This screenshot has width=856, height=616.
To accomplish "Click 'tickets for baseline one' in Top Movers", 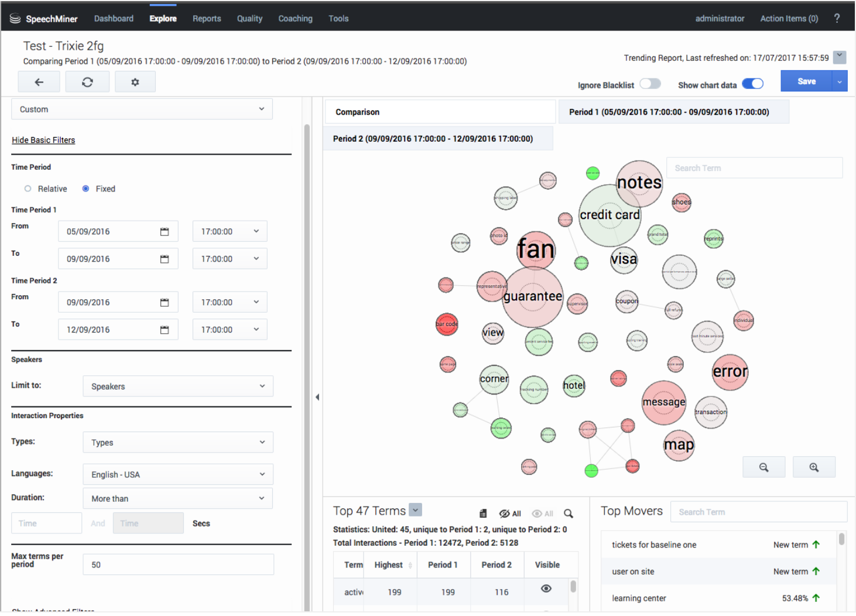I will tap(654, 545).
